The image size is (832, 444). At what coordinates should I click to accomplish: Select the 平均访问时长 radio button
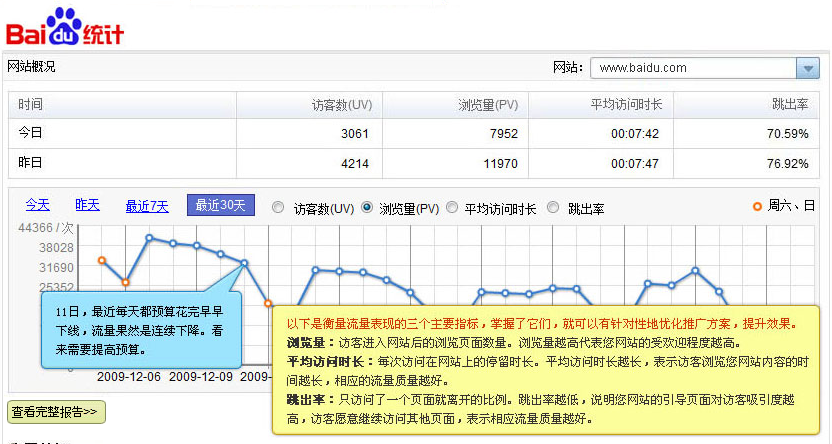pyautogui.click(x=452, y=208)
